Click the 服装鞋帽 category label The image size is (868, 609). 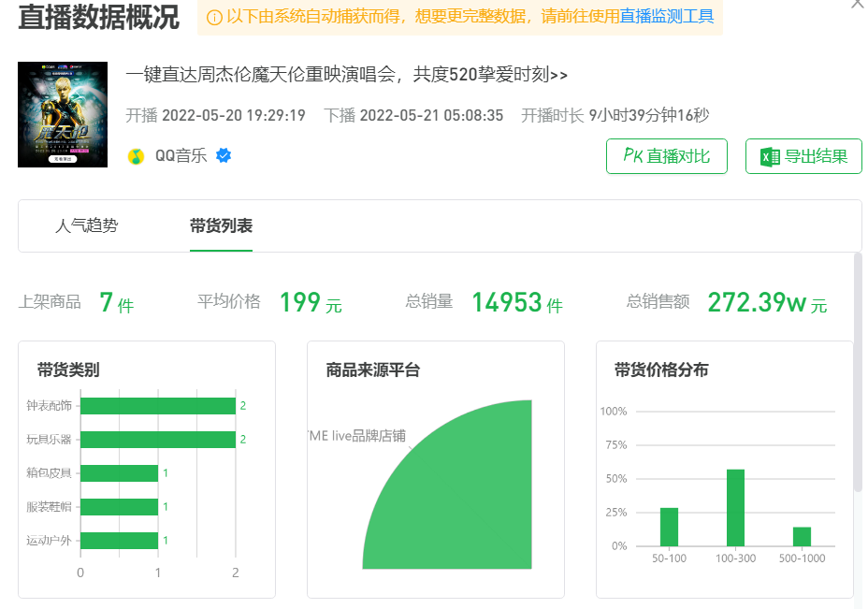tap(49, 507)
